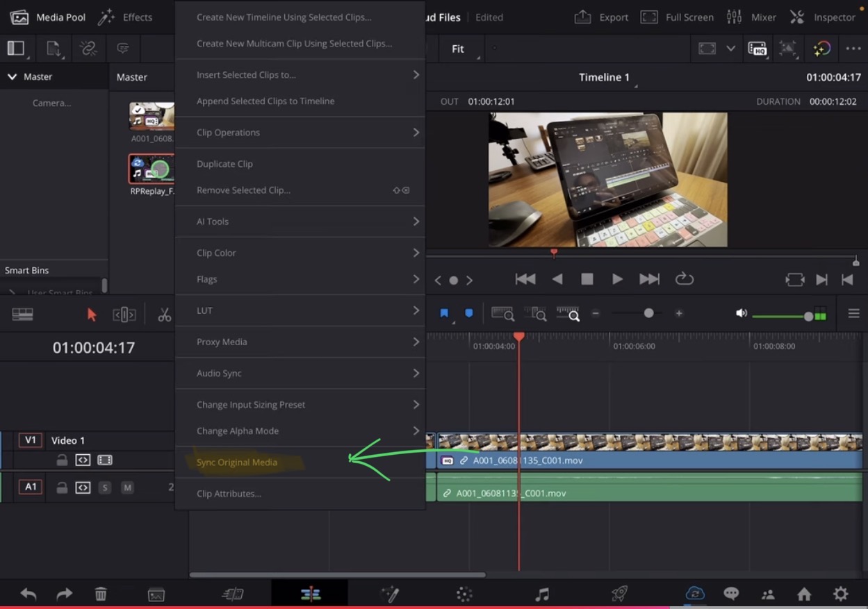Expand the Proxy Media submenu
This screenshot has height=609, width=868.
point(300,342)
